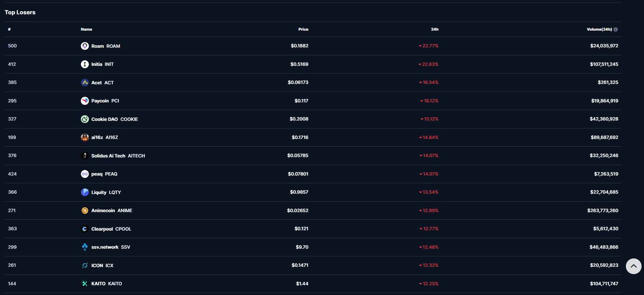This screenshot has height=295, width=644.
Task: Open the ICON ICX link
Action: pyautogui.click(x=102, y=265)
